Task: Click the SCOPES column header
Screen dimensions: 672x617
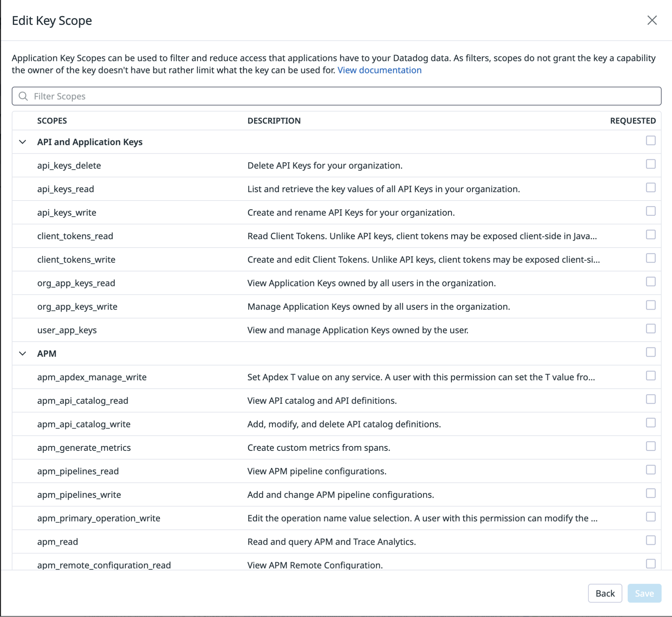Action: 52,121
